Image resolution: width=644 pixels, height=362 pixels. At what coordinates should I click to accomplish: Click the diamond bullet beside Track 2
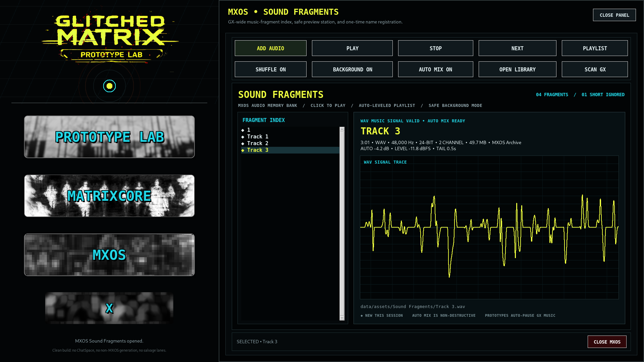point(243,143)
